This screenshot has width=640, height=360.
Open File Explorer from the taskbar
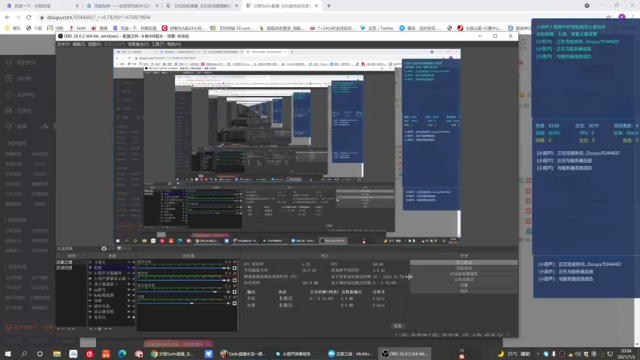coord(57,354)
